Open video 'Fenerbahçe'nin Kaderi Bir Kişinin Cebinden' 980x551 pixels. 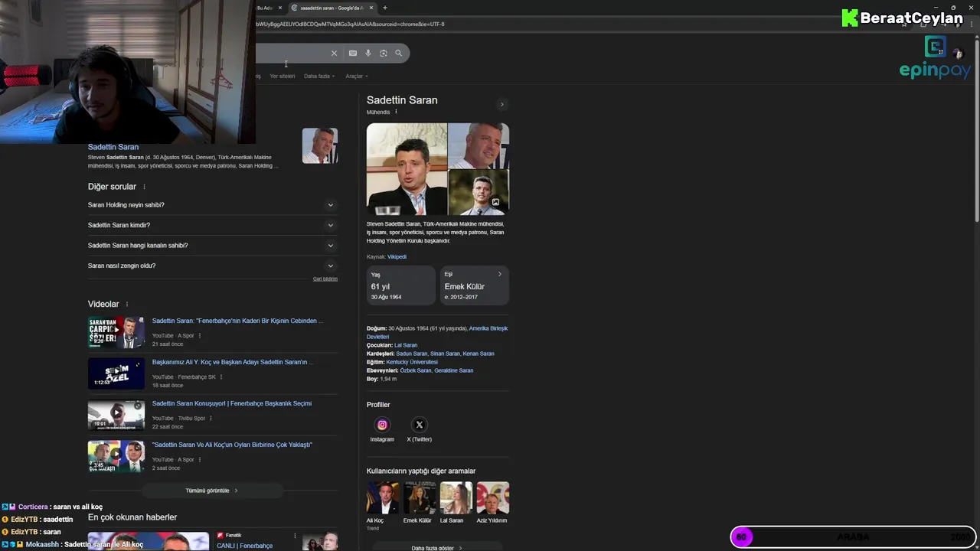pos(237,321)
